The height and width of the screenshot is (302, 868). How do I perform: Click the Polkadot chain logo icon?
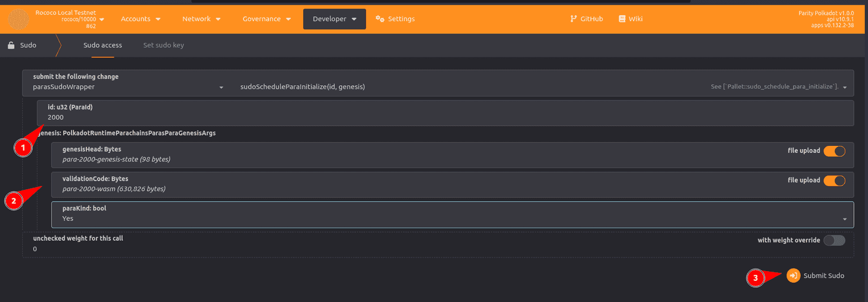point(18,19)
